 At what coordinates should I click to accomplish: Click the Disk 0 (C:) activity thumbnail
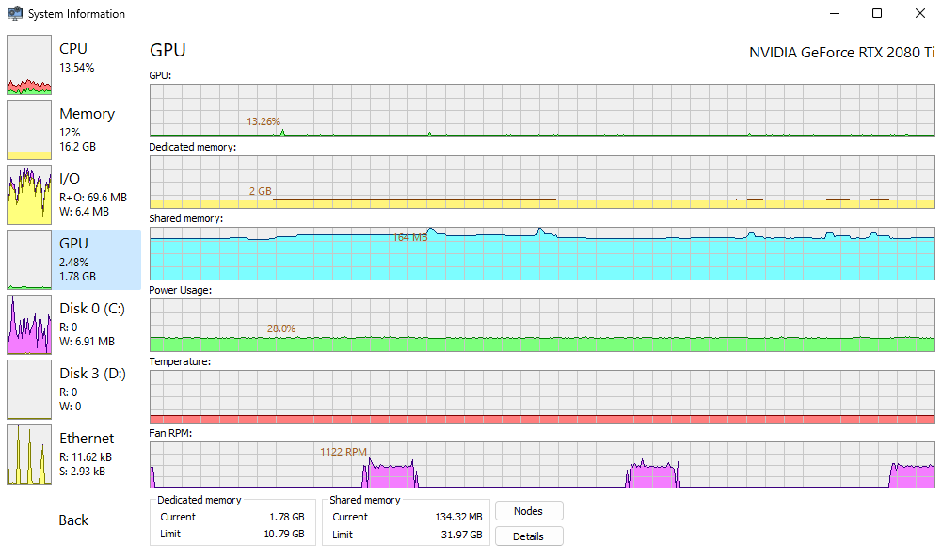29,325
